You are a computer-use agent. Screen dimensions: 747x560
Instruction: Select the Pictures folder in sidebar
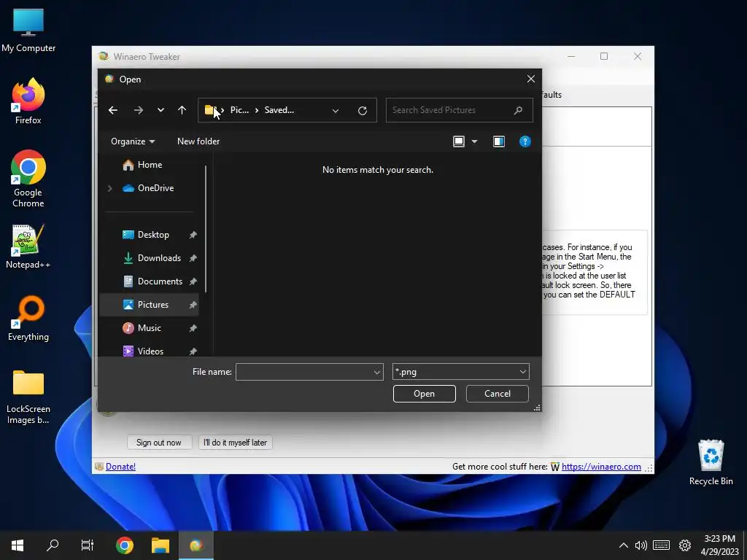[x=149, y=305]
